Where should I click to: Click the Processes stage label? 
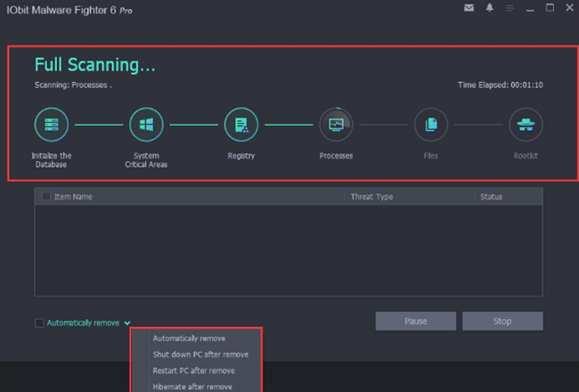click(336, 156)
